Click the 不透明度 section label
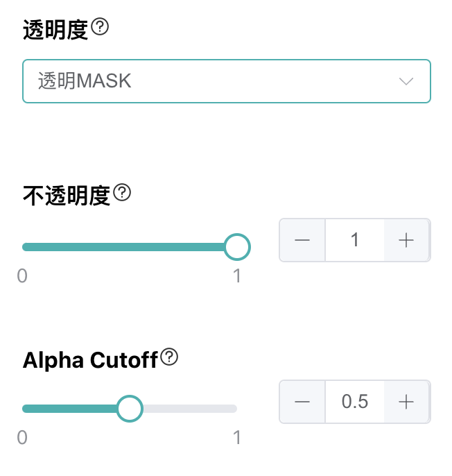 click(67, 195)
